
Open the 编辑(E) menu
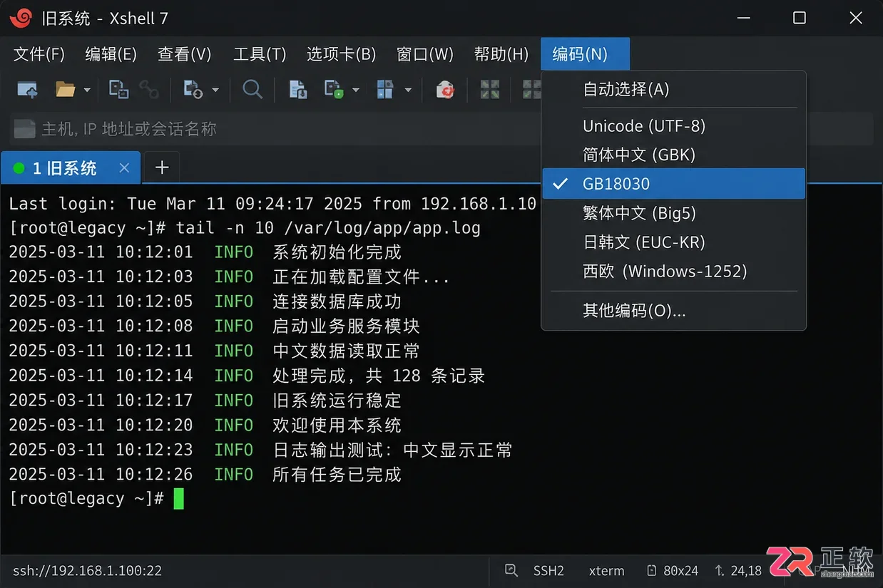[111, 54]
